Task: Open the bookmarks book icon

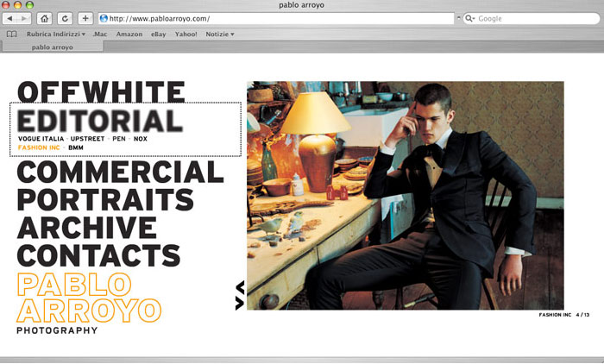Action: point(12,35)
